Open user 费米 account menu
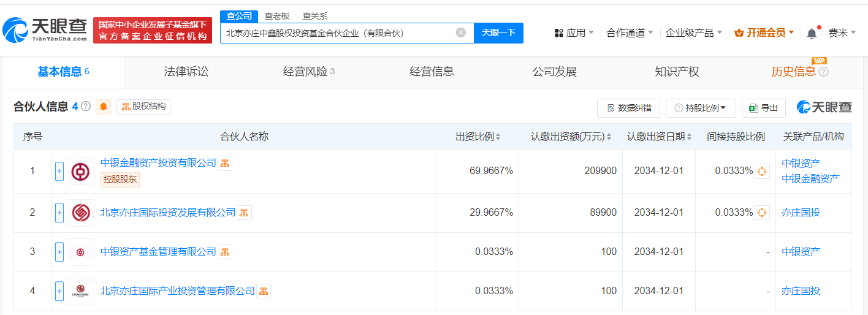868x315 pixels. click(x=842, y=32)
